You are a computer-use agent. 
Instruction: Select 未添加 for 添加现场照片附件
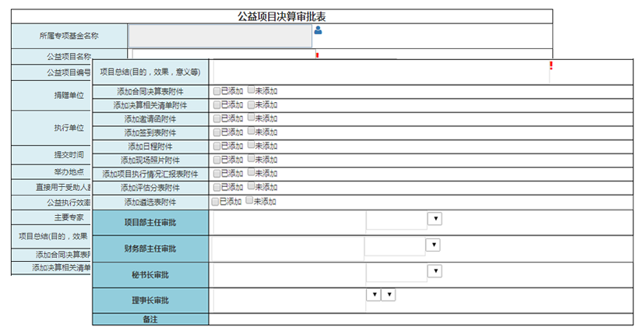coord(251,159)
